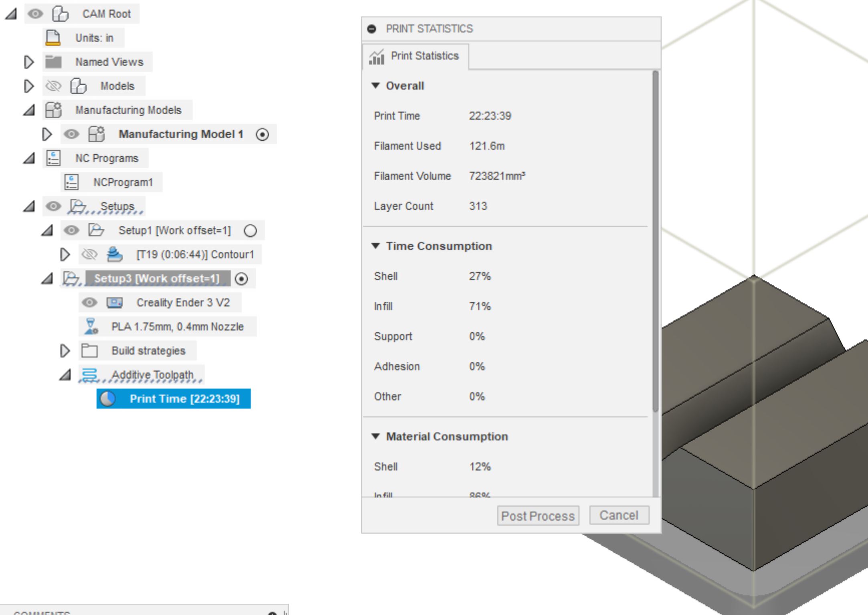
Task: Click the Setup3 folder icon
Action: point(71,278)
